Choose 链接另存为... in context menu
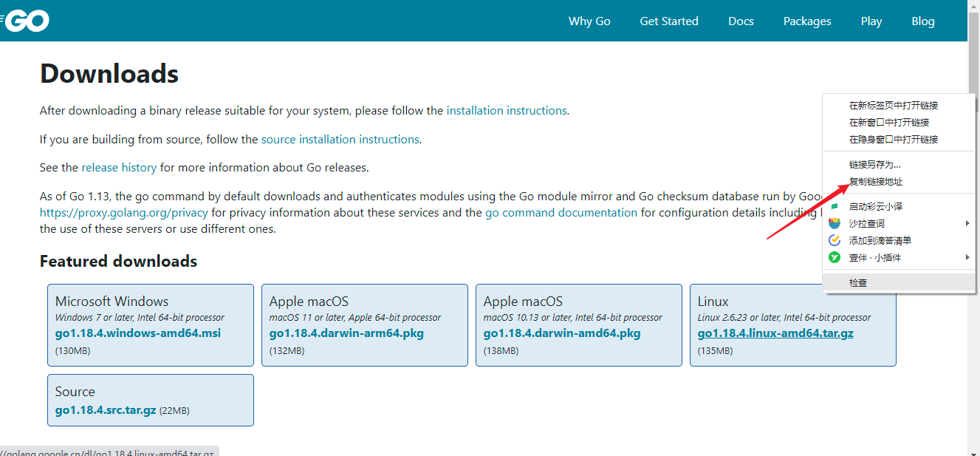Screen dimensions: 980x456 tap(875, 165)
